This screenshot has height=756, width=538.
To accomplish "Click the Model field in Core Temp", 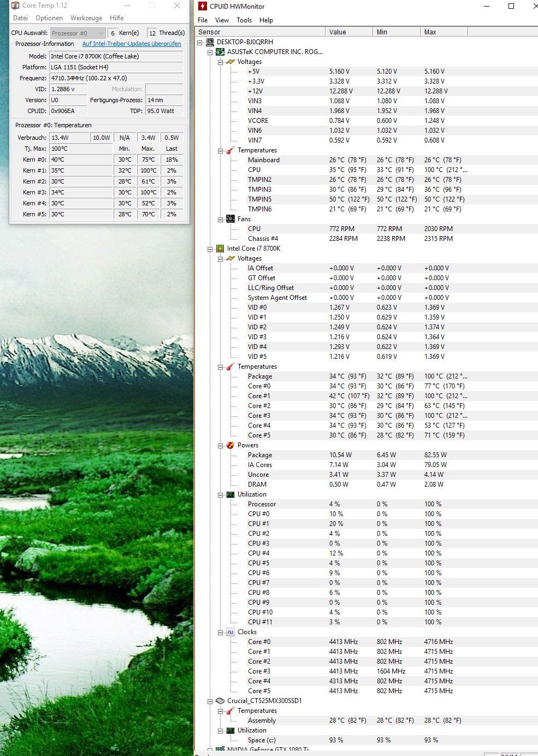I will (x=116, y=56).
